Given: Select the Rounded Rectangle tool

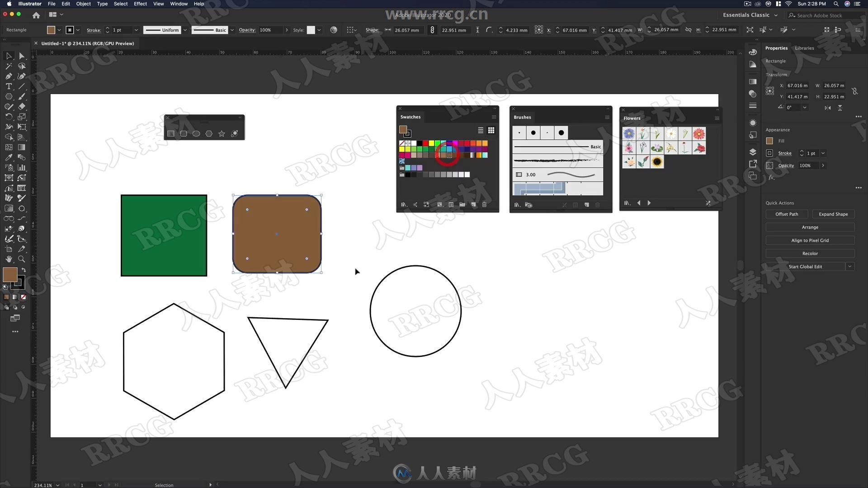Looking at the screenshot, I should tap(184, 133).
